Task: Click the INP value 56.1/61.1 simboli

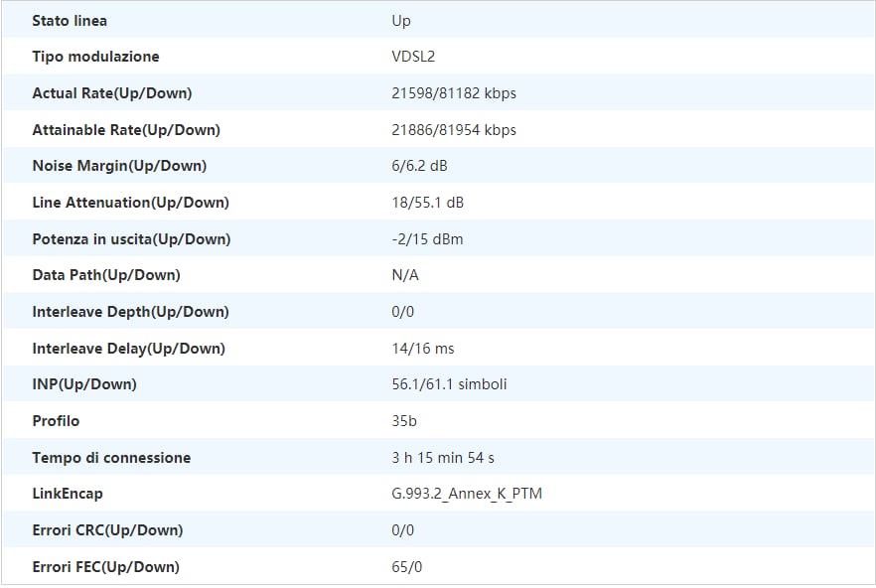Action: coord(449,384)
